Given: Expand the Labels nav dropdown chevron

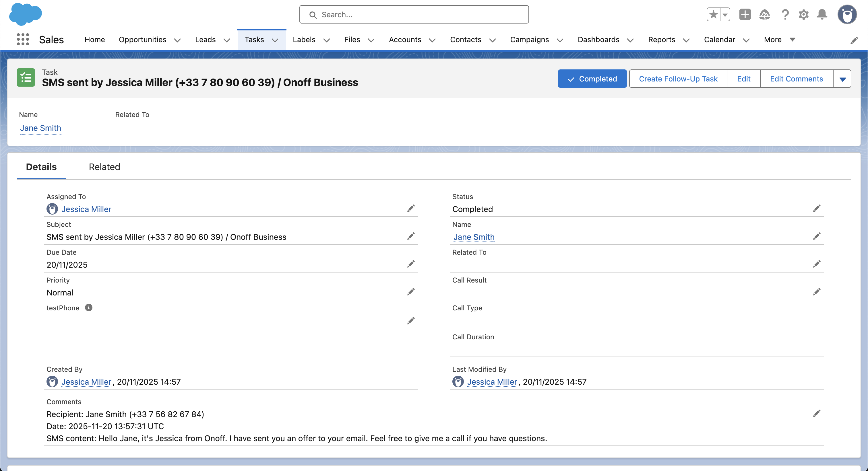Looking at the screenshot, I should coord(327,40).
